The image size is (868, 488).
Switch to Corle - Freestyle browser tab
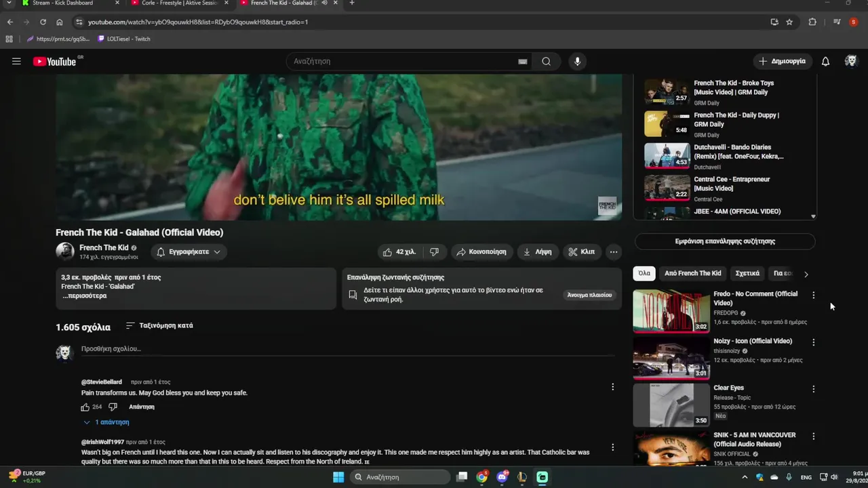(180, 3)
